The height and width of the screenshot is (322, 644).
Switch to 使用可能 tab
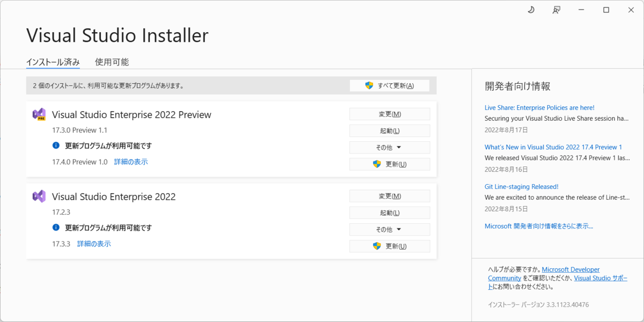click(112, 62)
